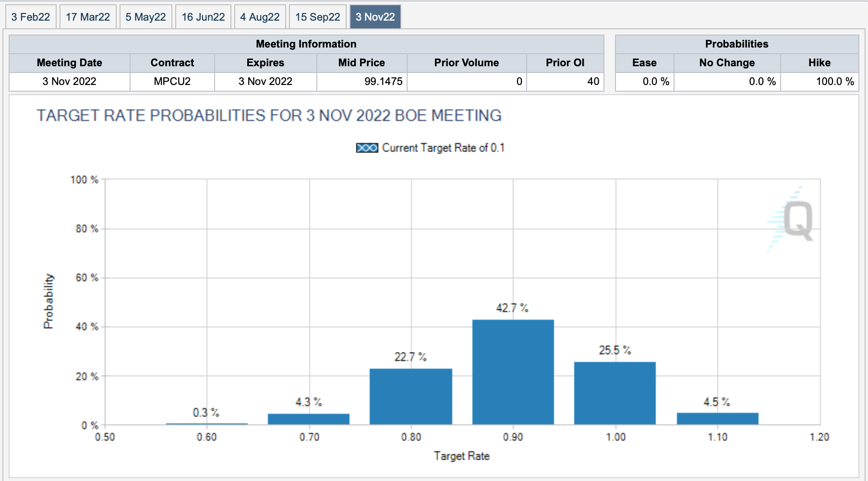Screen dimensions: 868x481
Task: Click the No Change column header
Action: coord(726,63)
